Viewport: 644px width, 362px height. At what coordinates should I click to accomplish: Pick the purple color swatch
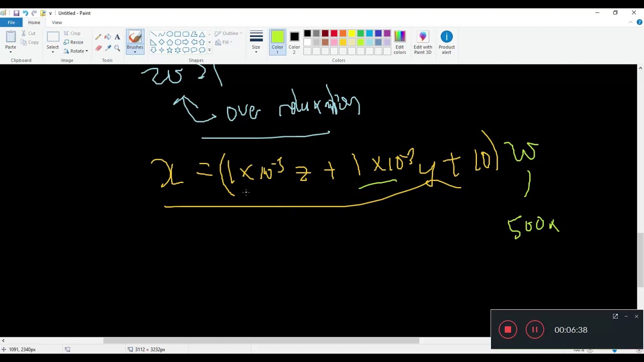point(387,34)
